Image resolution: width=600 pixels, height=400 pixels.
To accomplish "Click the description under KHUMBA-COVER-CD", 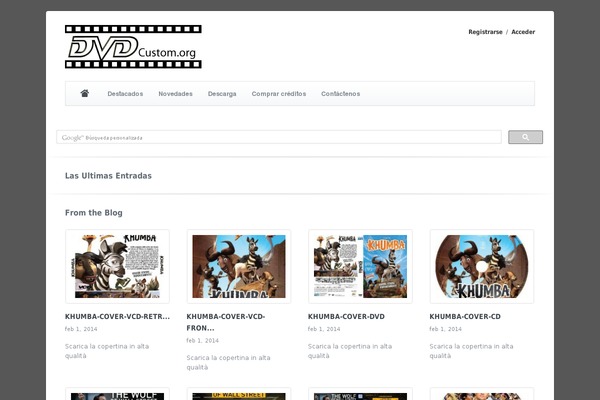I will click(471, 351).
